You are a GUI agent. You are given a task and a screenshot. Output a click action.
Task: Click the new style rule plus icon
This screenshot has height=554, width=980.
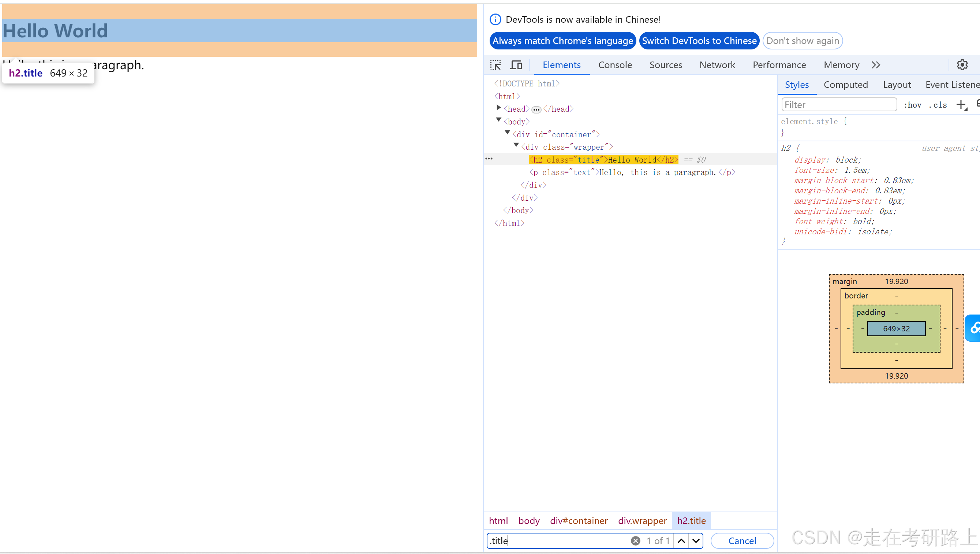point(961,105)
